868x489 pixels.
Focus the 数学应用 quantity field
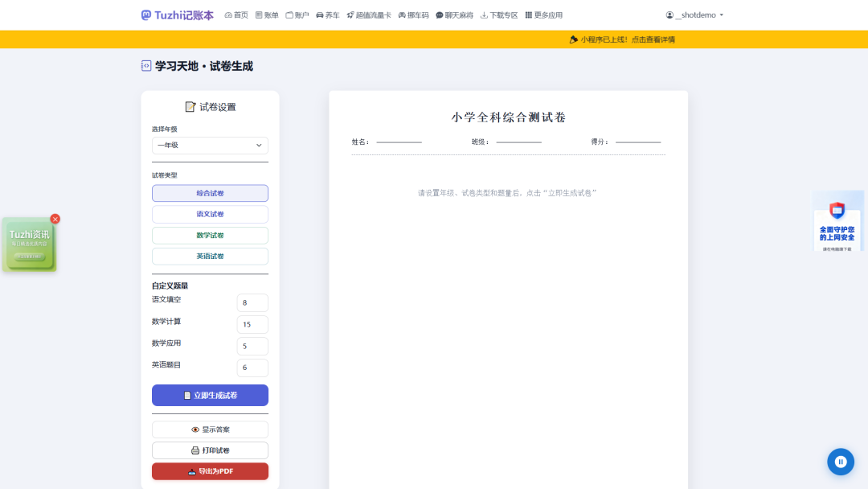click(x=252, y=346)
